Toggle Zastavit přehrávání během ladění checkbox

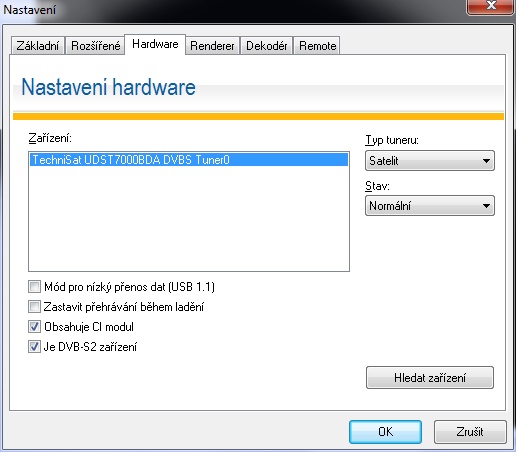[x=34, y=307]
